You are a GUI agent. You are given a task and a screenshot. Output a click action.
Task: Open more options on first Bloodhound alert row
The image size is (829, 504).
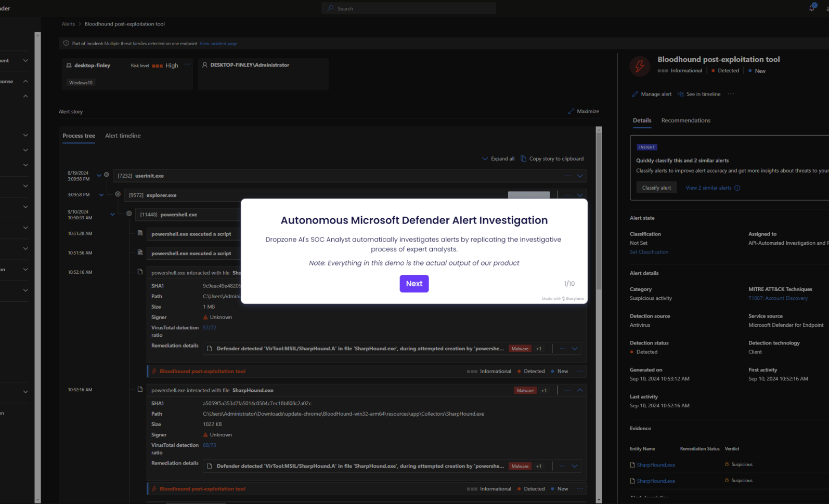tap(579, 372)
